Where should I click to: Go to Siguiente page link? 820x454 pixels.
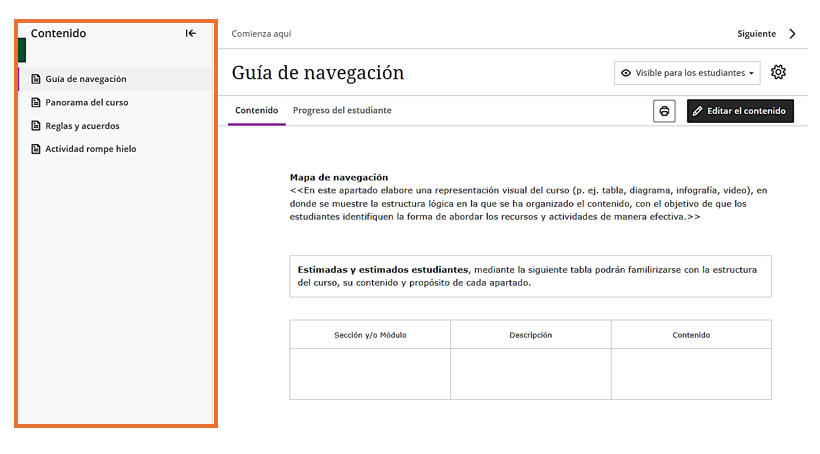756,33
